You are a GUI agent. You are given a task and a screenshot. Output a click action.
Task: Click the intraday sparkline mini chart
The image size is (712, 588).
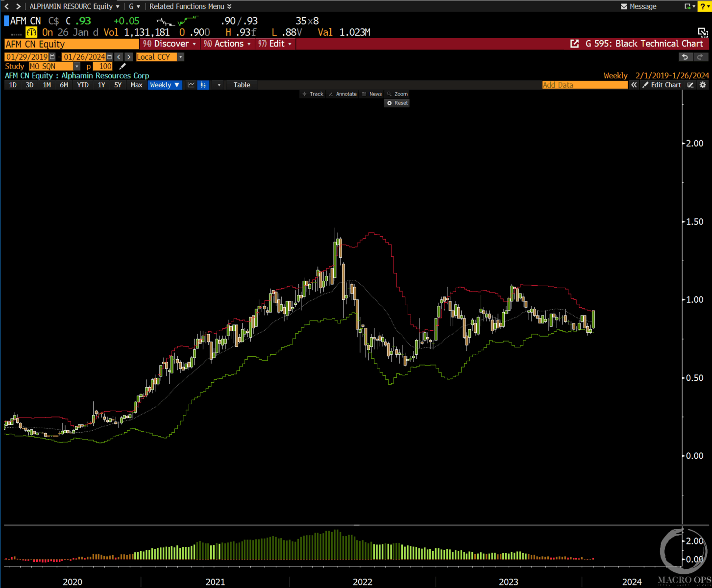click(177, 21)
